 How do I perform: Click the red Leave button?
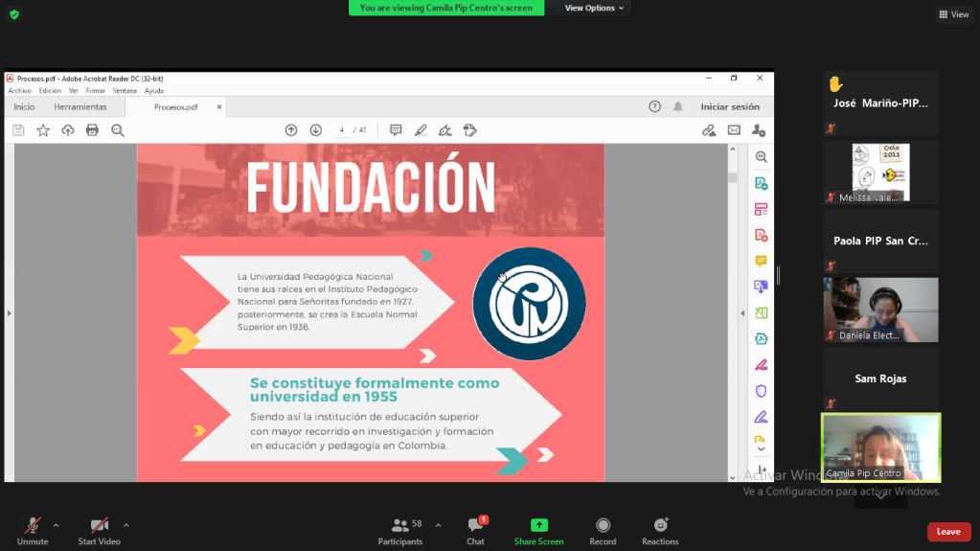pos(948,532)
